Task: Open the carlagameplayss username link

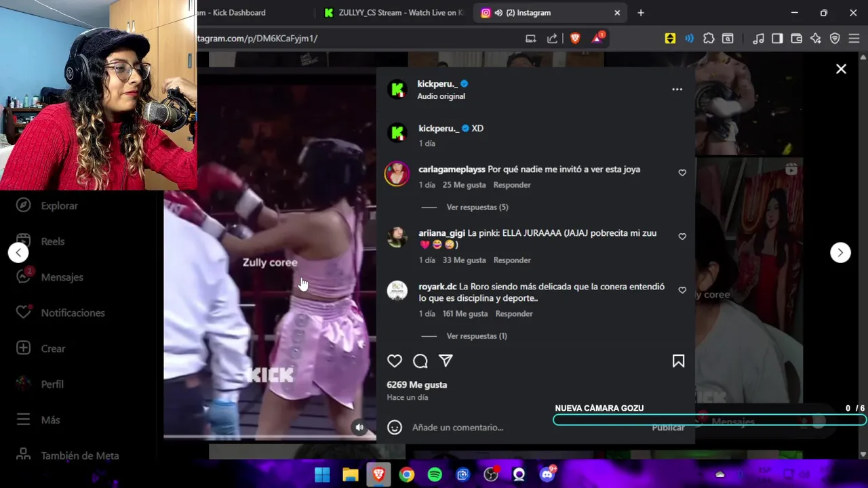Action: tap(452, 169)
